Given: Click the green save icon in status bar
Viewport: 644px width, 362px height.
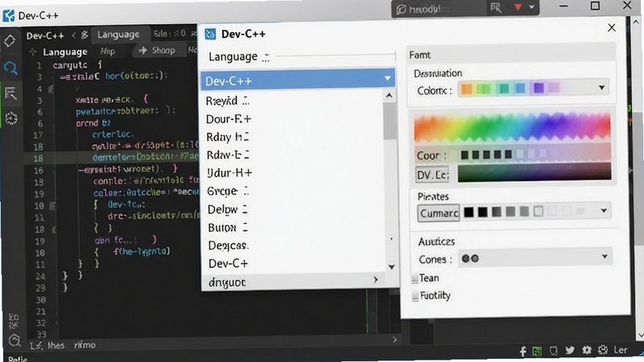Looking at the screenshot, I should [x=537, y=351].
